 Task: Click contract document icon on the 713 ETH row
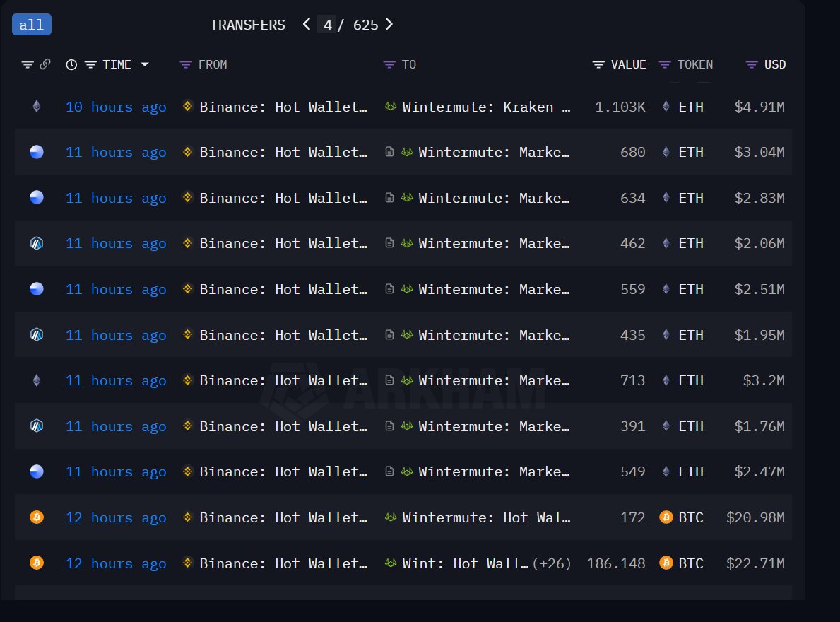[389, 380]
